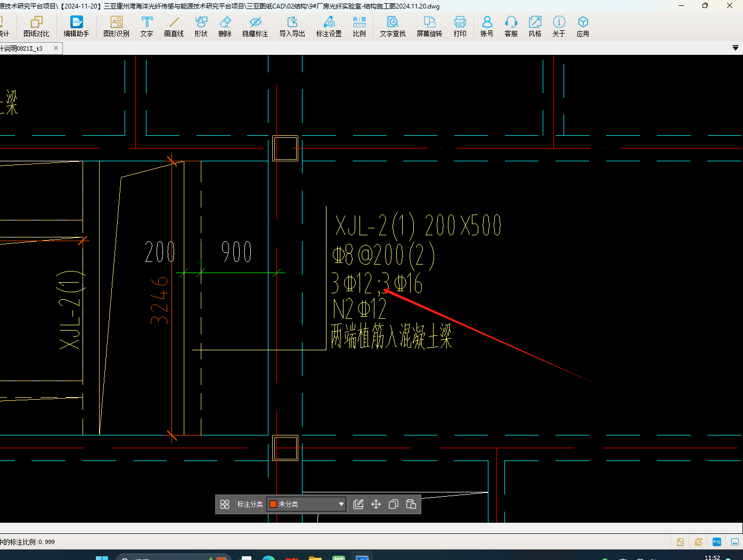Contact 客服 customer service
Screen dimensions: 743x560
click(511, 26)
